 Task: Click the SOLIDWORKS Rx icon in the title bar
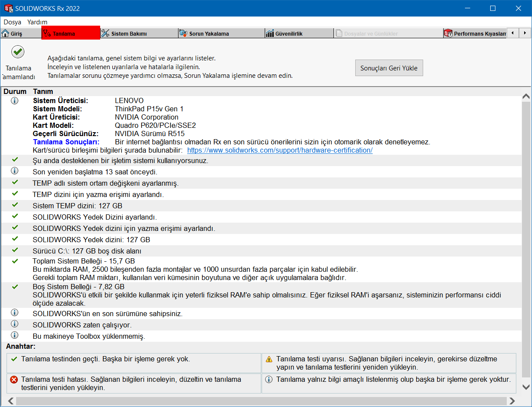pos(8,8)
